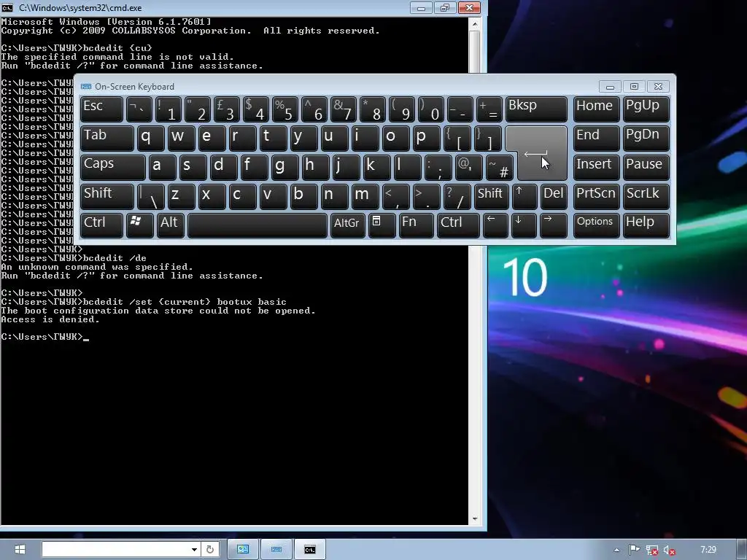Click the up arrow key
This screenshot has height=560, width=747.
525,197
